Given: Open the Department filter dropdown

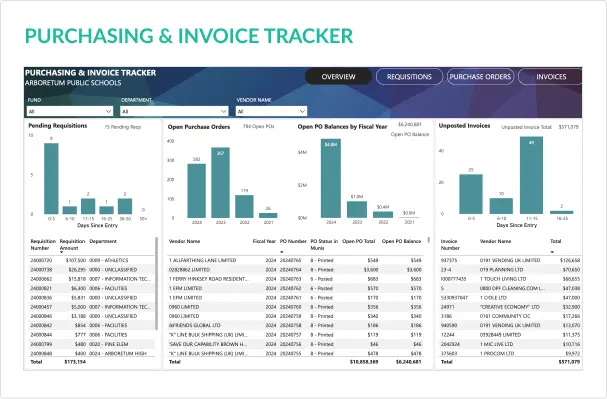Looking at the screenshot, I should tap(174, 111).
